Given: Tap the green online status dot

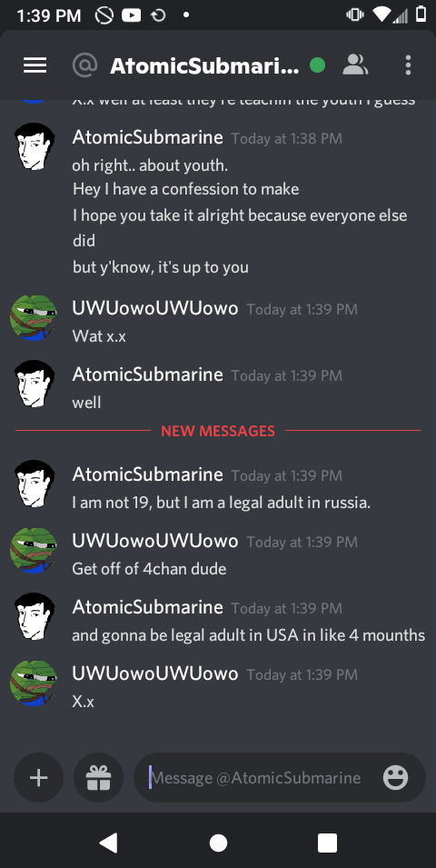Looking at the screenshot, I should tap(318, 65).
